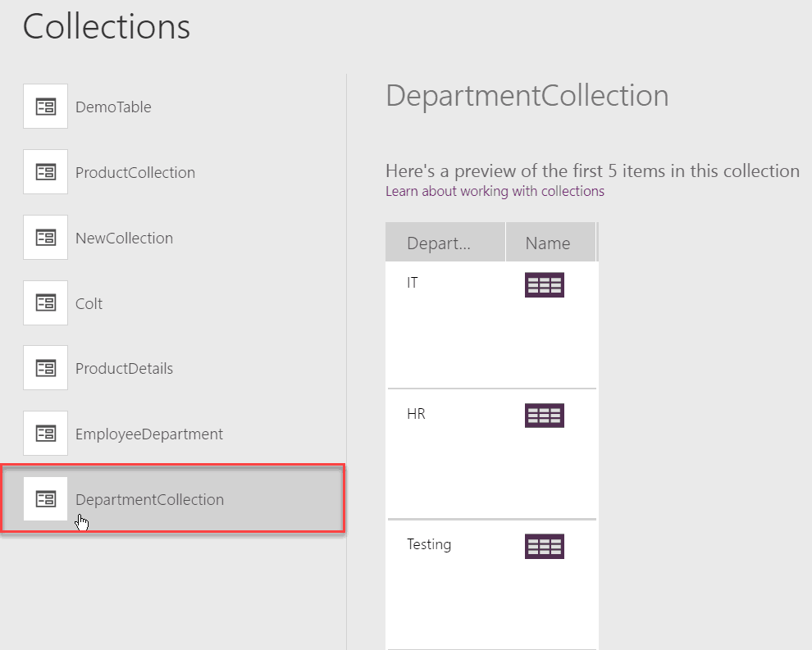Select the ProductDetails collection entry
Viewport: 812px width, 650px height.
[124, 367]
